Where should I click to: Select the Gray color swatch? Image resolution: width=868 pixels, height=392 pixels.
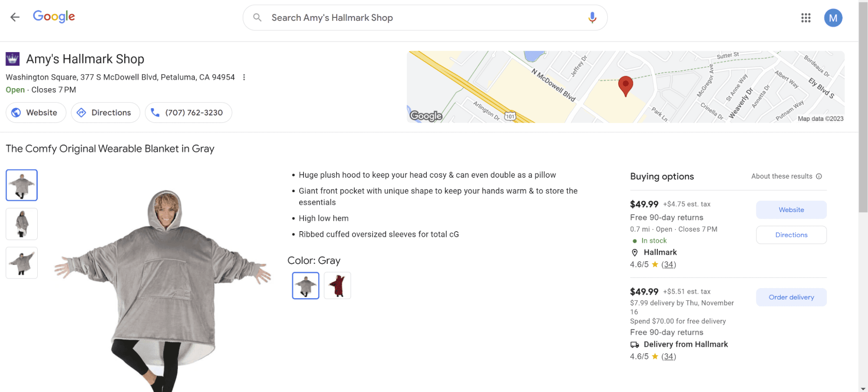tap(305, 286)
